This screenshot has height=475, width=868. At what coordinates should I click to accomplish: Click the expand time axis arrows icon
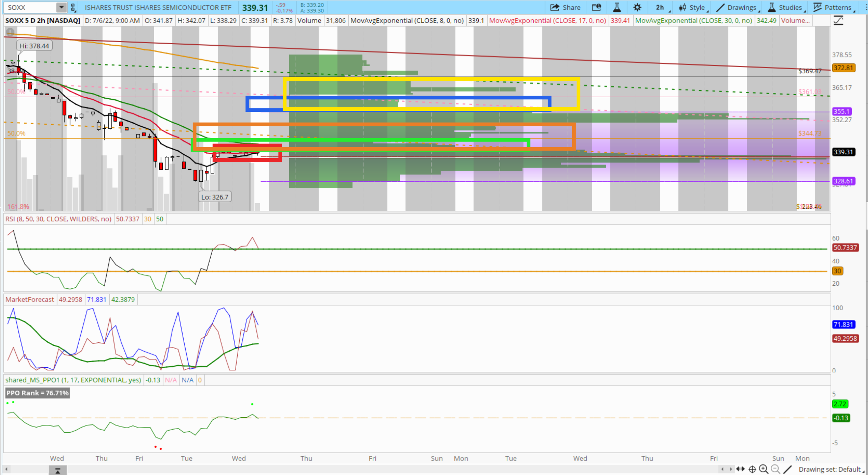740,469
